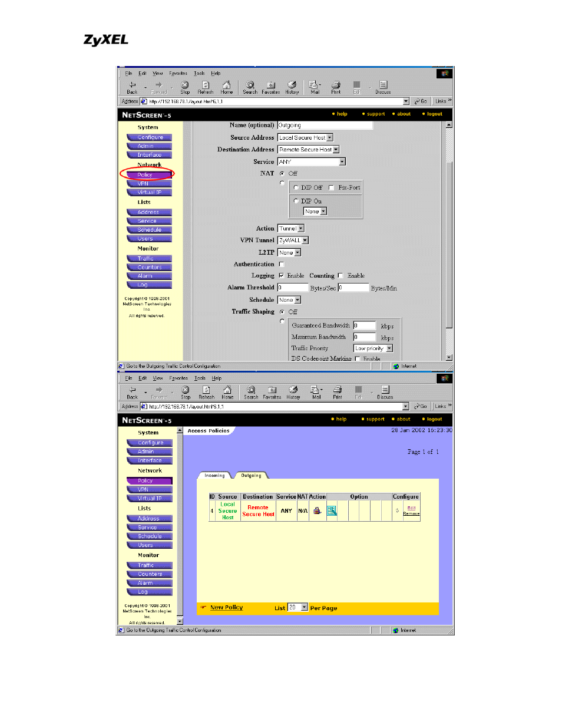Viewport: 562px width, 728px height.
Task: Toggle Counting Enable checkbox
Action: point(340,275)
